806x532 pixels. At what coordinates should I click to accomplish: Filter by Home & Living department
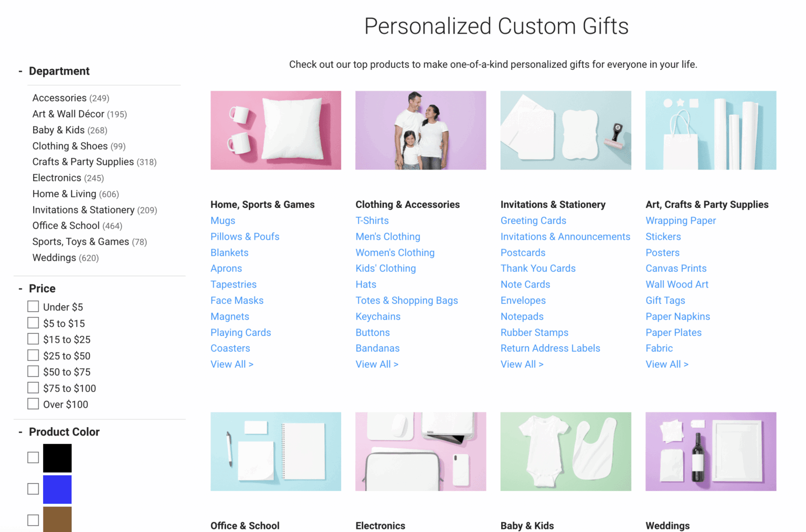[64, 194]
